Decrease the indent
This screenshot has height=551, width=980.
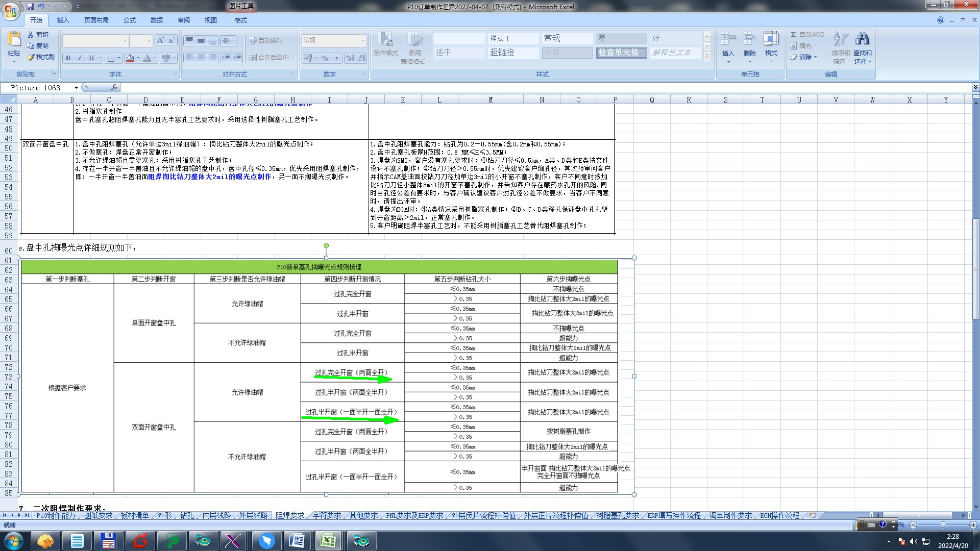pos(226,58)
